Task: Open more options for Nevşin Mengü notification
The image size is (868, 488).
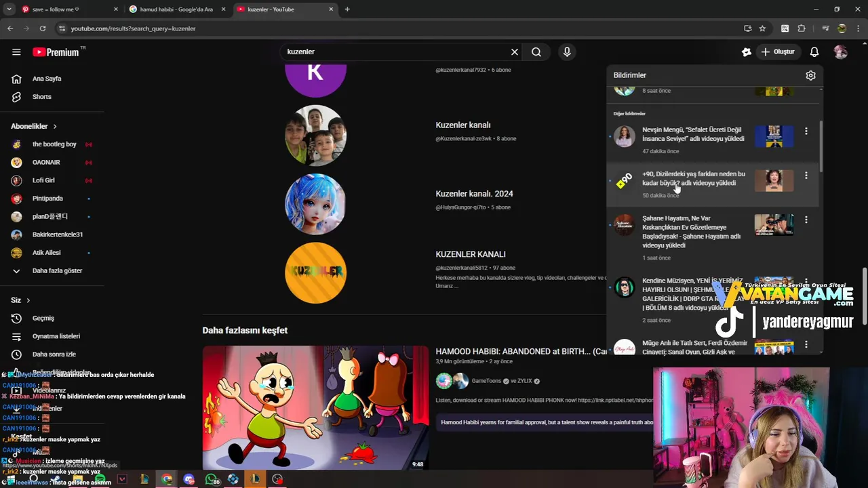Action: [806, 131]
